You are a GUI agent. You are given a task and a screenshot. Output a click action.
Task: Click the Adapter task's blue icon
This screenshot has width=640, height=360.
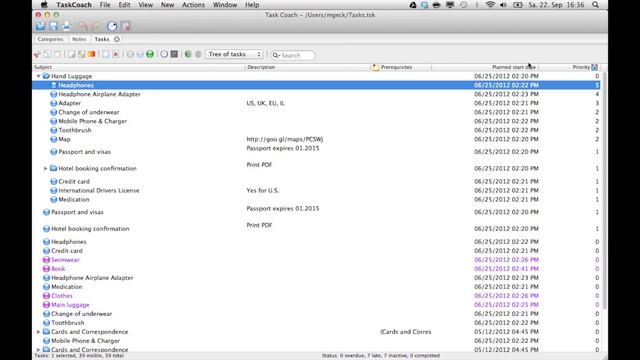(x=53, y=103)
